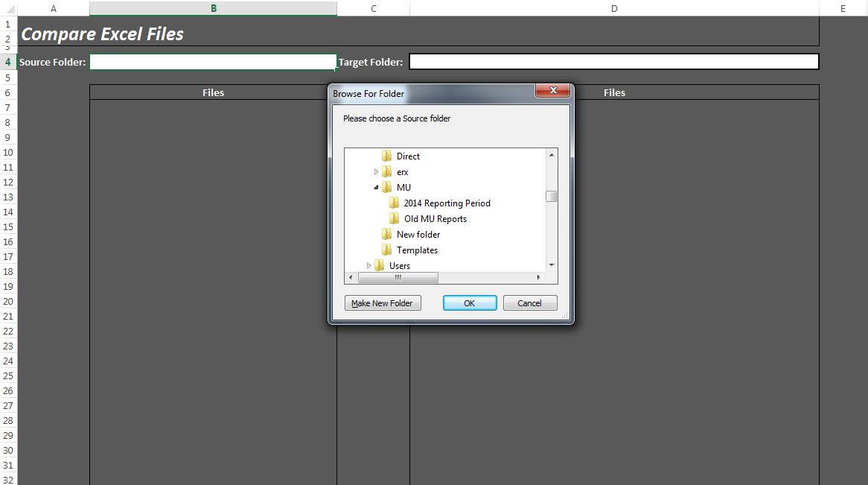The width and height of the screenshot is (868, 485).
Task: Confirm folder selection with OK
Action: coord(469,303)
